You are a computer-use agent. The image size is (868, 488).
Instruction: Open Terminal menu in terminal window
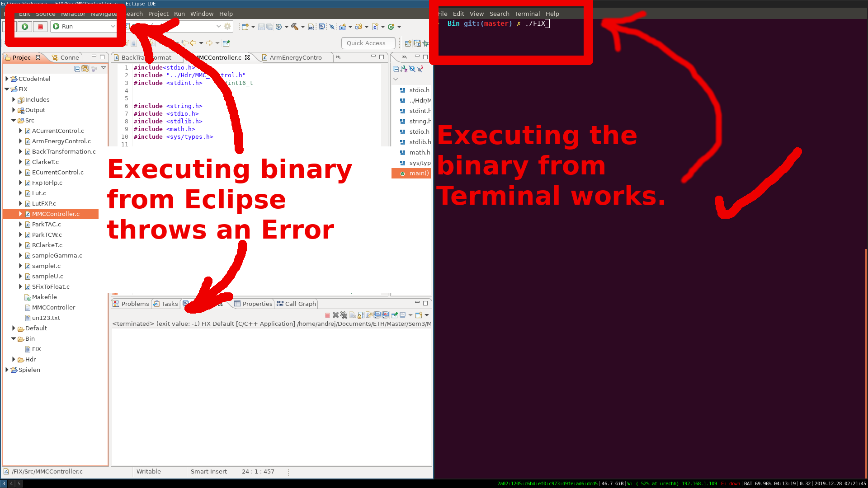tap(527, 14)
